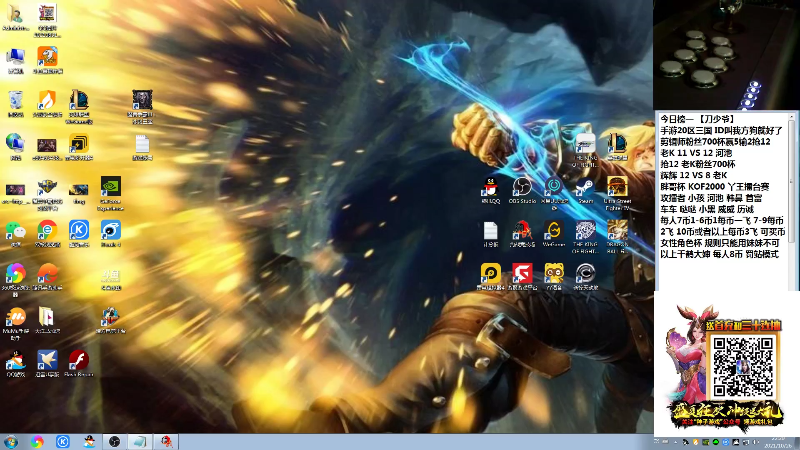Open the text document icon below QQ shortcut
This screenshot has height=450, width=800.
point(490,234)
